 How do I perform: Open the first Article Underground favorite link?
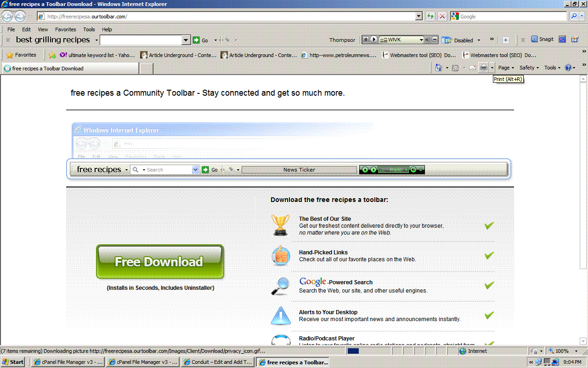(x=178, y=55)
